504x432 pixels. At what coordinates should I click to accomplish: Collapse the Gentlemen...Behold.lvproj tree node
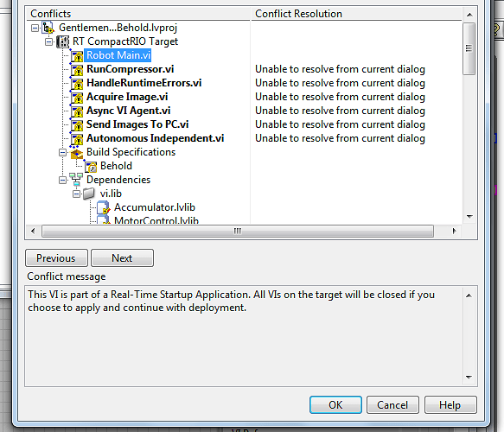[x=35, y=29]
